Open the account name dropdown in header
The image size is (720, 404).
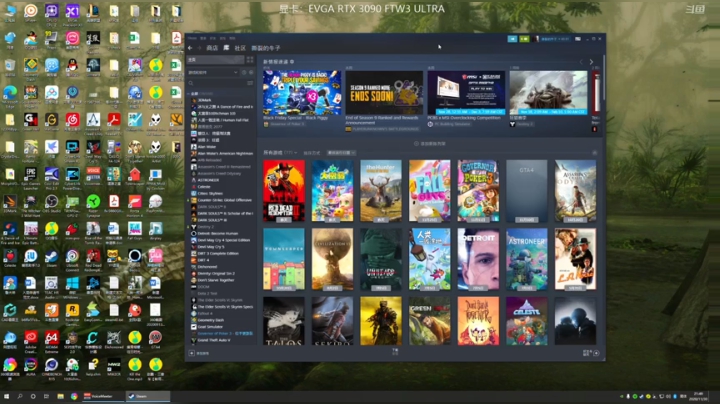555,39
